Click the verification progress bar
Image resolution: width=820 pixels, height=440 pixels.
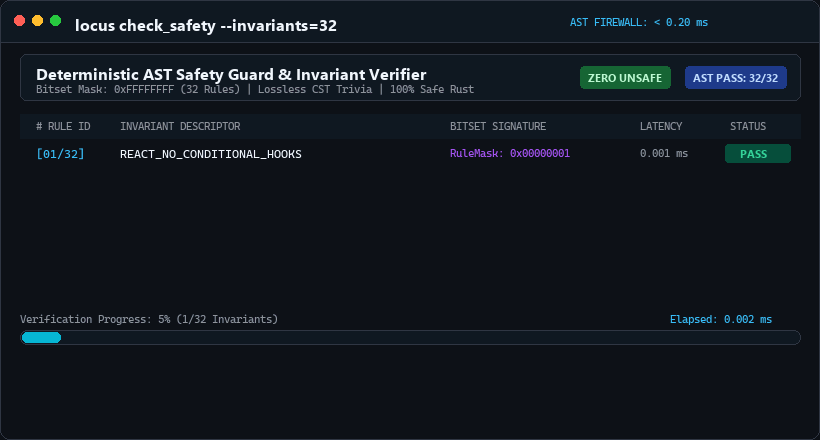click(x=410, y=337)
